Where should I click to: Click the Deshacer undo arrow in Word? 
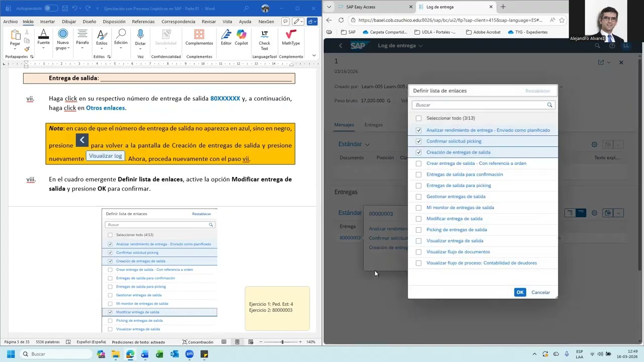(75, 9)
